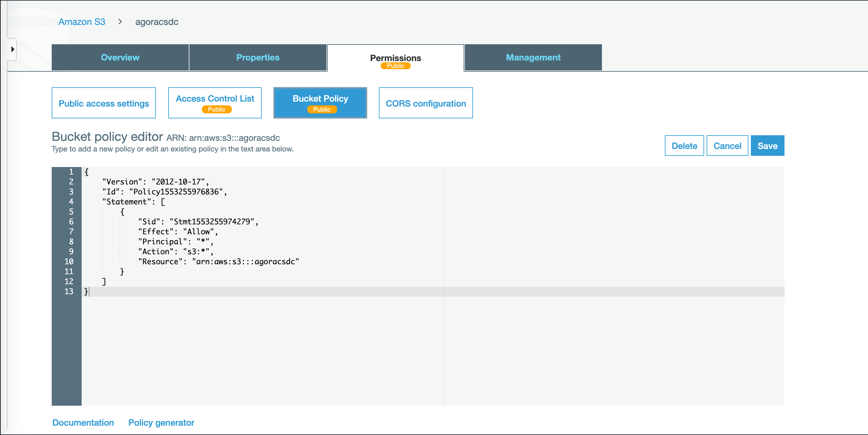The width and height of the screenshot is (868, 435).
Task: Click the Public badge under Permissions
Action: tap(395, 66)
